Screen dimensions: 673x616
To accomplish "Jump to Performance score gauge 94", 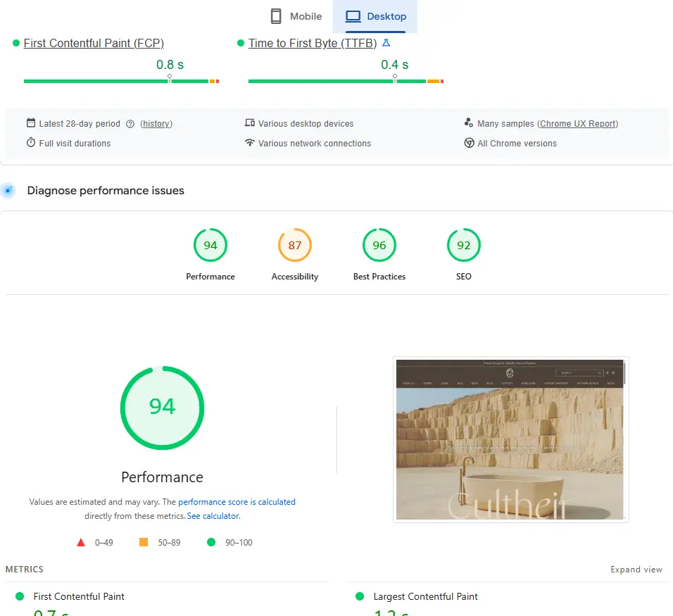I will (210, 246).
